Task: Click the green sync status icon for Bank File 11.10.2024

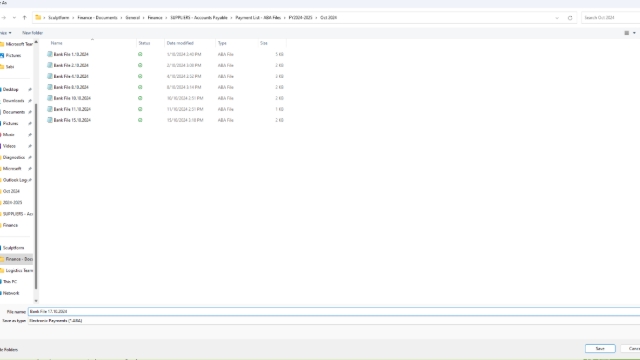Action: 140,109
